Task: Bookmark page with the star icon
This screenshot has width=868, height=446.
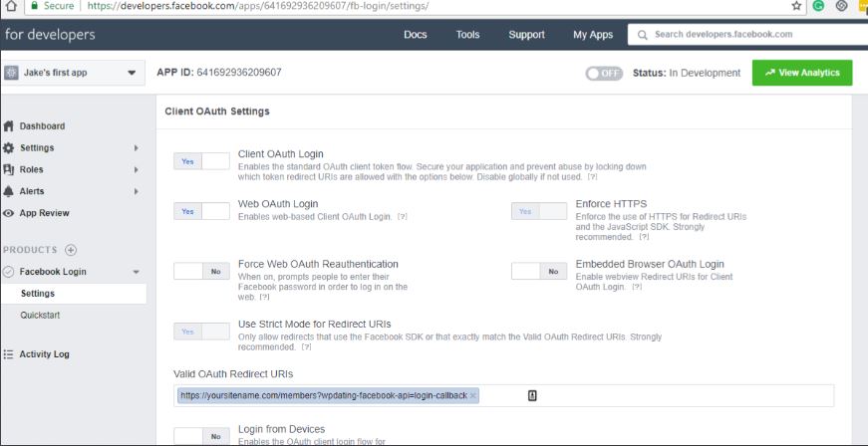Action: coord(796,6)
